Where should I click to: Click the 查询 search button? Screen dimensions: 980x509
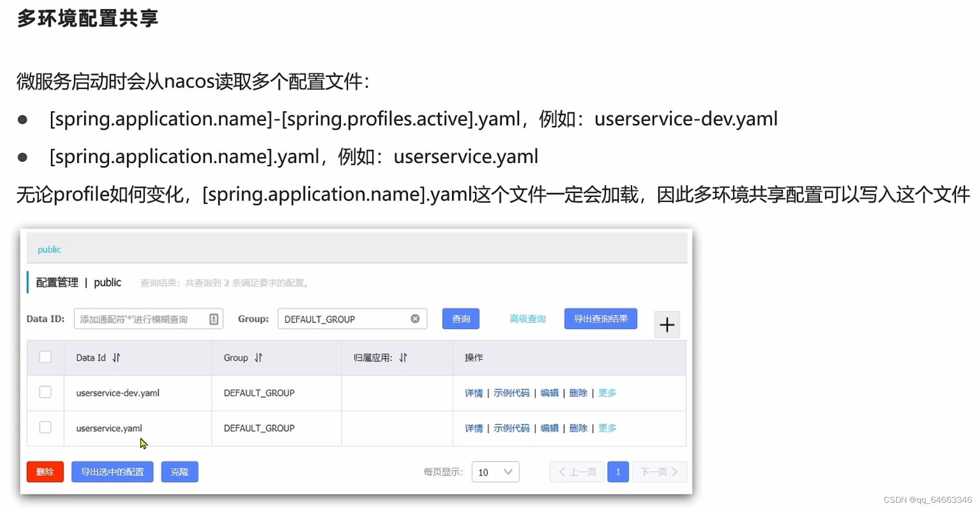pyautogui.click(x=461, y=319)
